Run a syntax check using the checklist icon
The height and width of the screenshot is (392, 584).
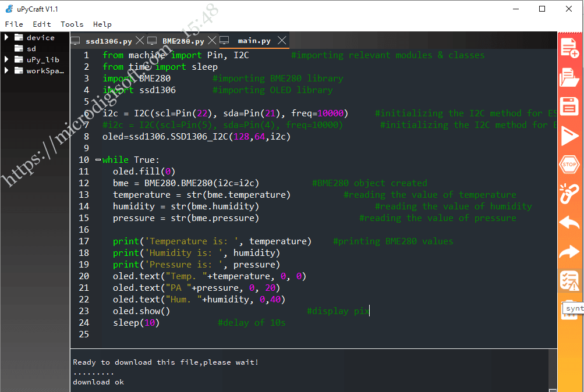(x=569, y=280)
